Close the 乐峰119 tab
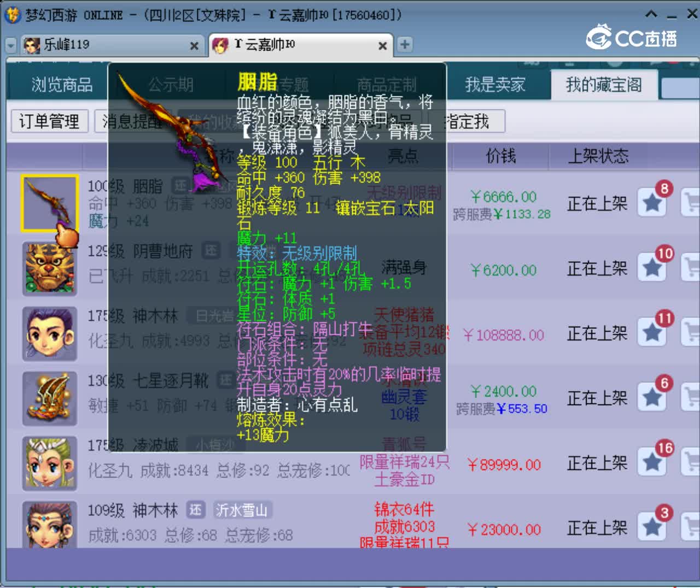 click(194, 46)
